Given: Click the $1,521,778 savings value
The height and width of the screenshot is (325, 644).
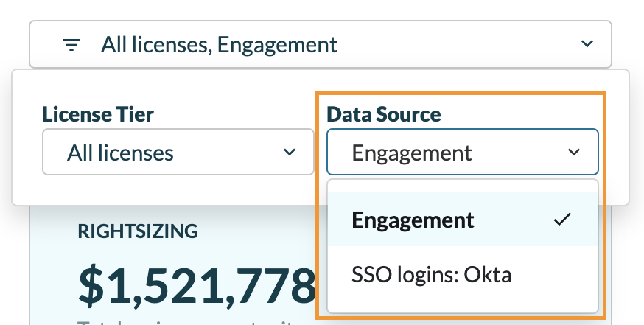Looking at the screenshot, I should (197, 284).
